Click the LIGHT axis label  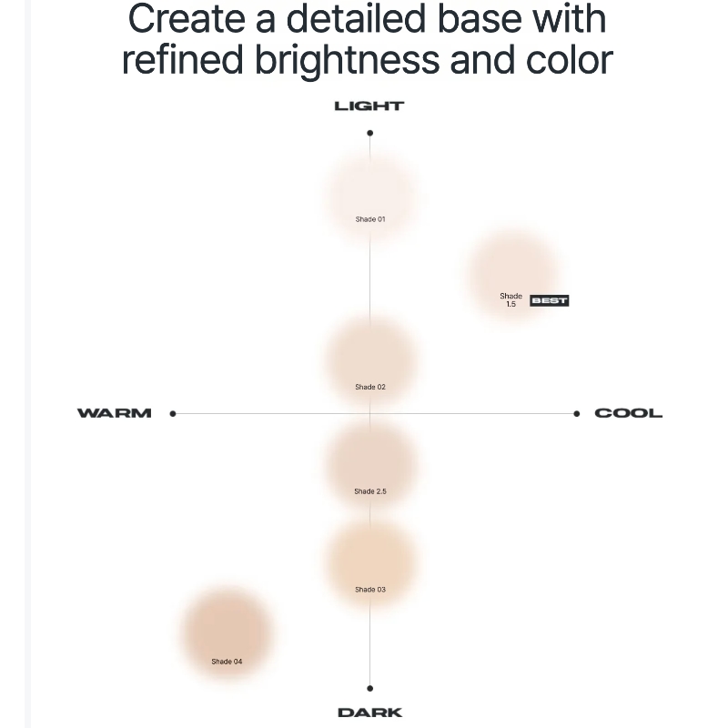369,106
